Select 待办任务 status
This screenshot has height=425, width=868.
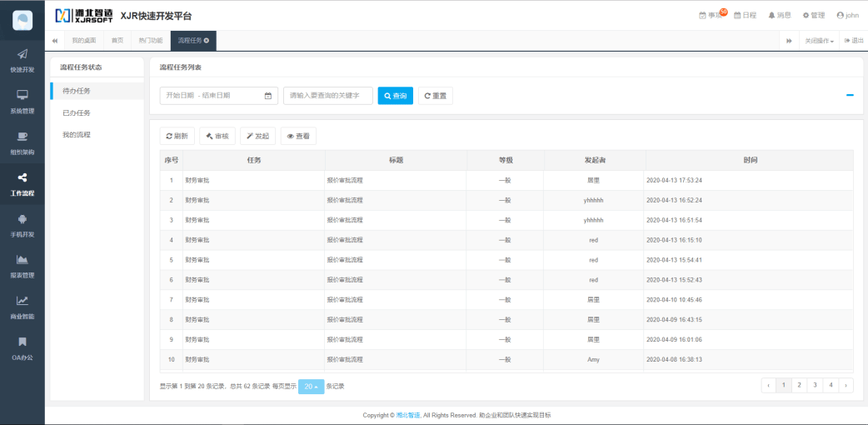coord(97,91)
